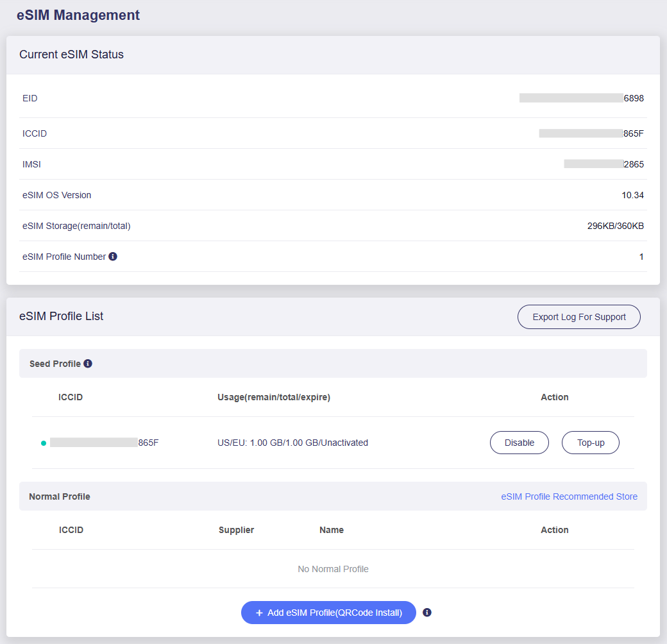This screenshot has height=644, width=667.
Task: Click the eSIM Management page heading
Action: coord(78,15)
